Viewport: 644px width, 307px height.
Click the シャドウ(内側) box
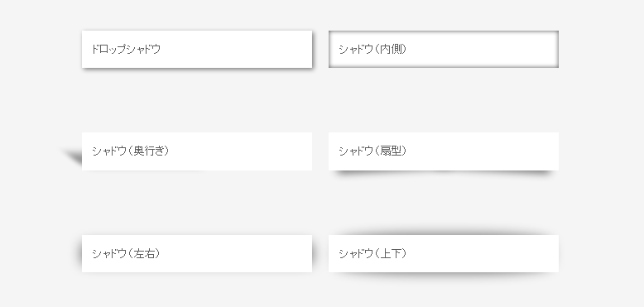[444, 49]
